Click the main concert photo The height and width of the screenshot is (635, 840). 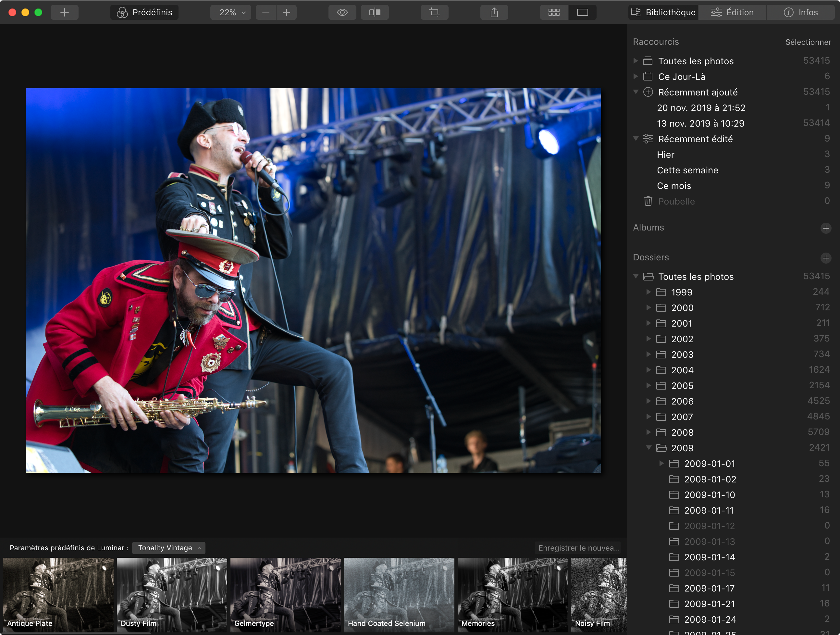click(313, 280)
